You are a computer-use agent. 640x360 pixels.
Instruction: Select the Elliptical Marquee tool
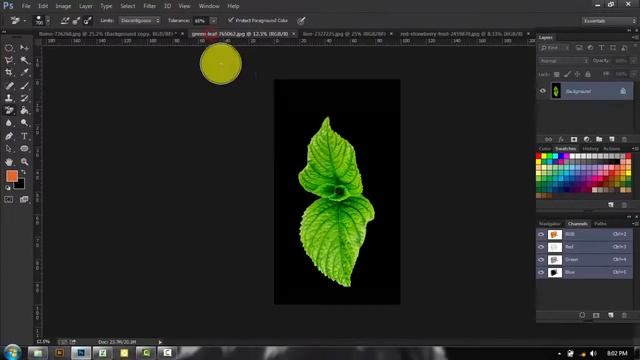[x=9, y=48]
